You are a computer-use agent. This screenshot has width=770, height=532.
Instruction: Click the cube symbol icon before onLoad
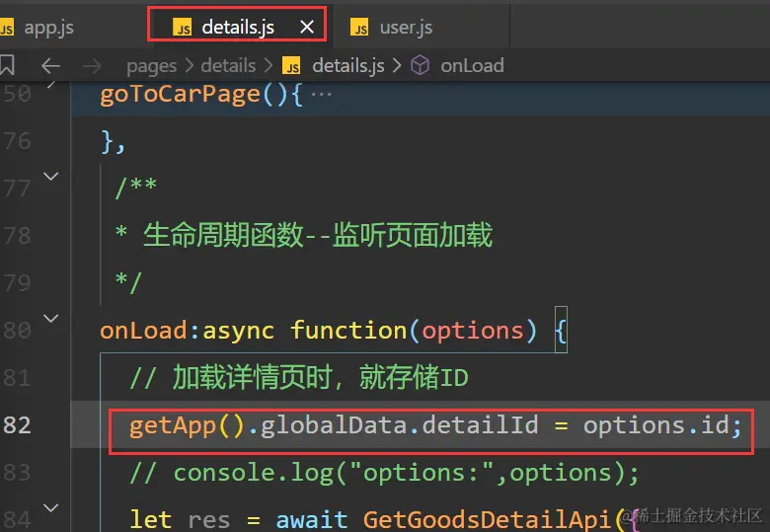click(420, 65)
